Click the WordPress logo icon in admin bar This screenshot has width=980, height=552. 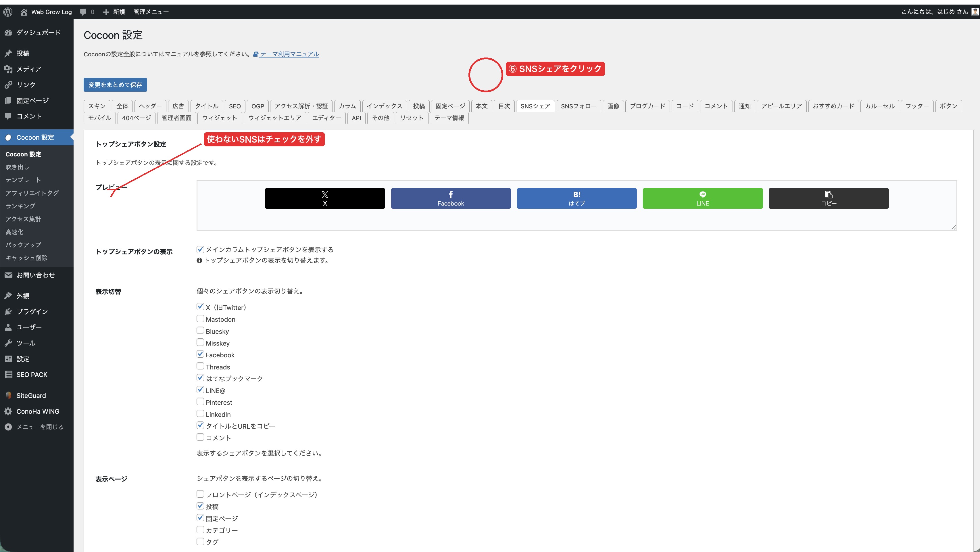click(8, 12)
